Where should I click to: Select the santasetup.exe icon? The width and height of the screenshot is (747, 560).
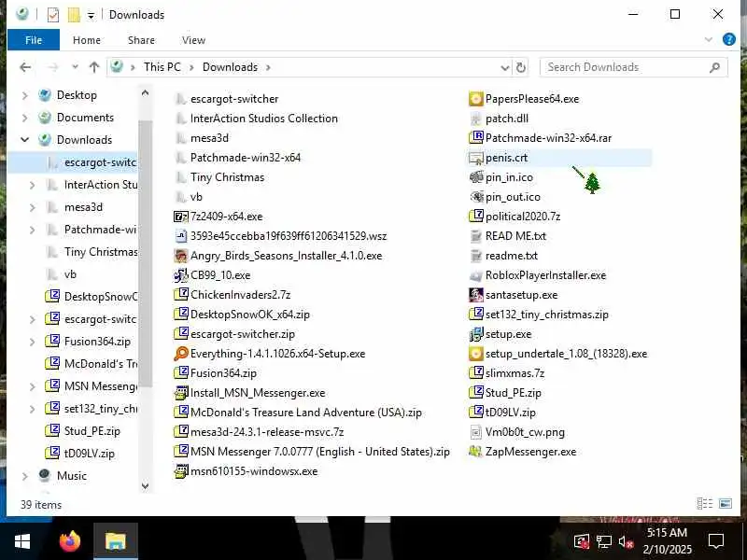(x=475, y=295)
